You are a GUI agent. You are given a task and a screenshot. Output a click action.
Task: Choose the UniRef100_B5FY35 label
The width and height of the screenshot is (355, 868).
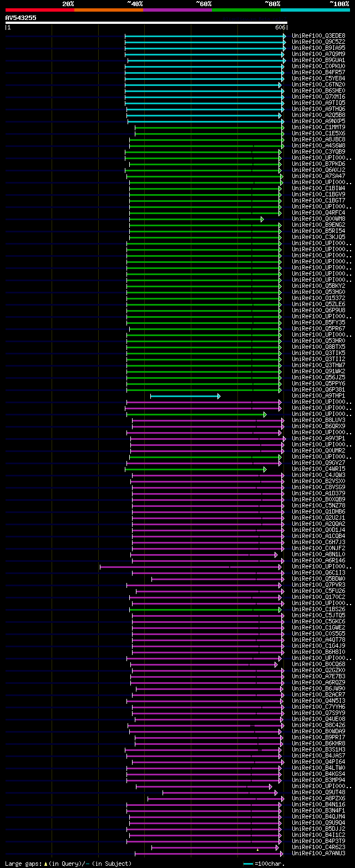(318, 322)
